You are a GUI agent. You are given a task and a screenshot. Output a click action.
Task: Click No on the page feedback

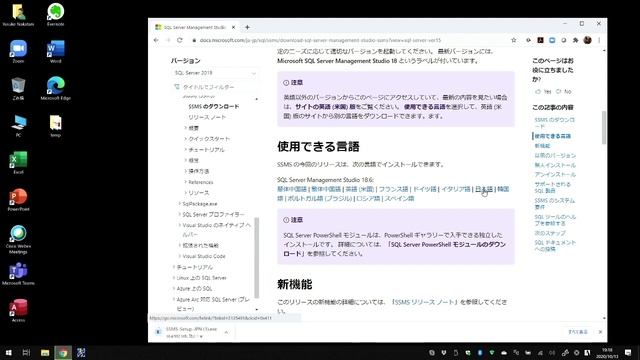[564, 91]
